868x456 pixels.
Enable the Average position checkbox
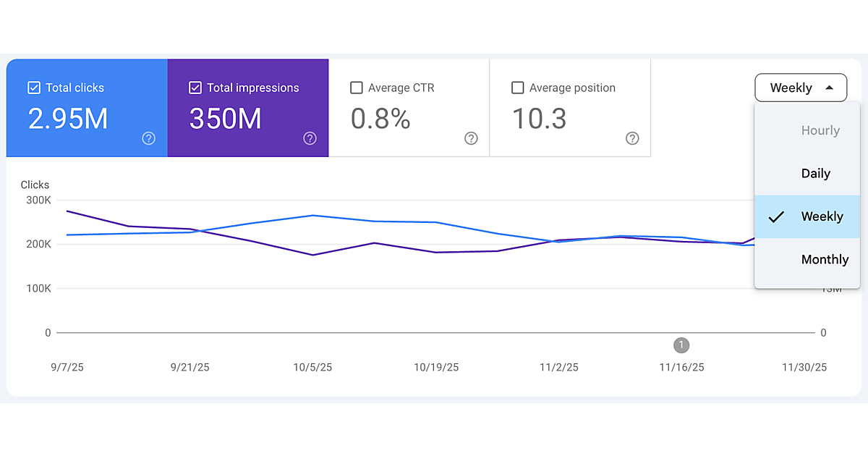click(x=518, y=88)
